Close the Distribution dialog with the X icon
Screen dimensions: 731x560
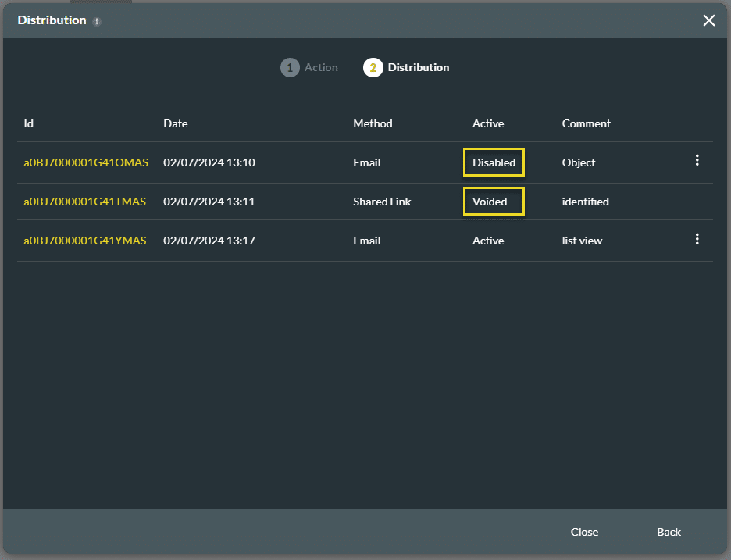click(708, 21)
